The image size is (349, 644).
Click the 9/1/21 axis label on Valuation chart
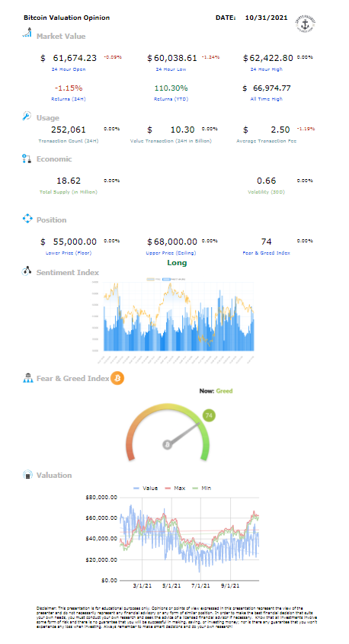click(x=230, y=585)
